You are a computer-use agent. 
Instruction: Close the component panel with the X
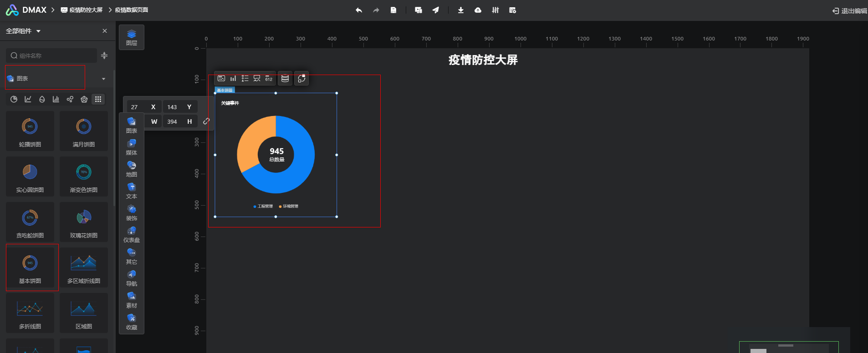point(105,31)
